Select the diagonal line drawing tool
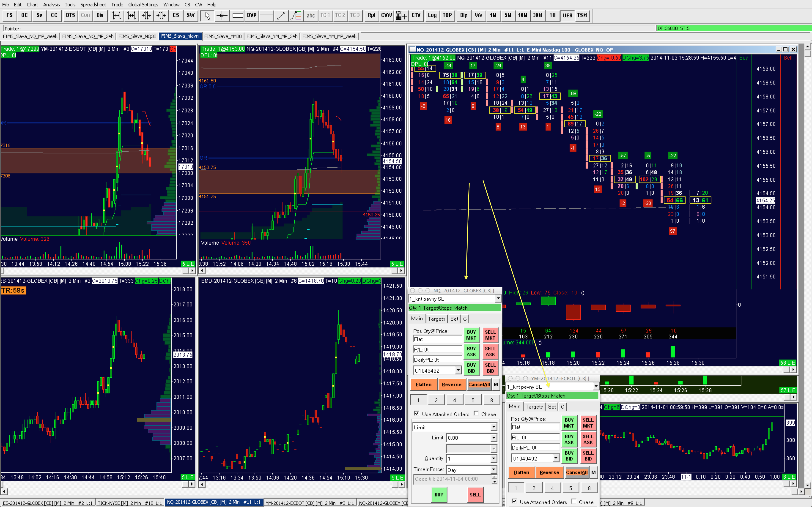This screenshot has height=507, width=812. tap(281, 15)
